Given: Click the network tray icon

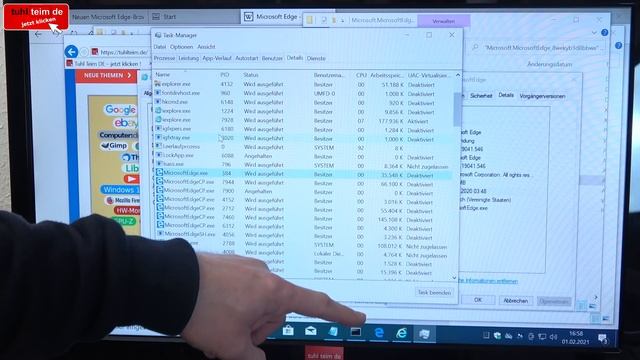Looking at the screenshot, I should pyautogui.click(x=542, y=337).
